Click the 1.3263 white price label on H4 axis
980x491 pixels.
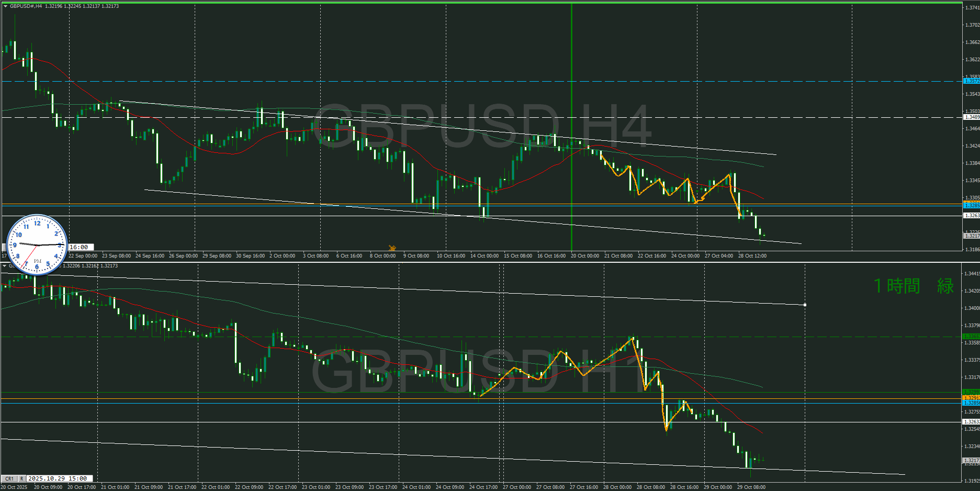coord(972,216)
